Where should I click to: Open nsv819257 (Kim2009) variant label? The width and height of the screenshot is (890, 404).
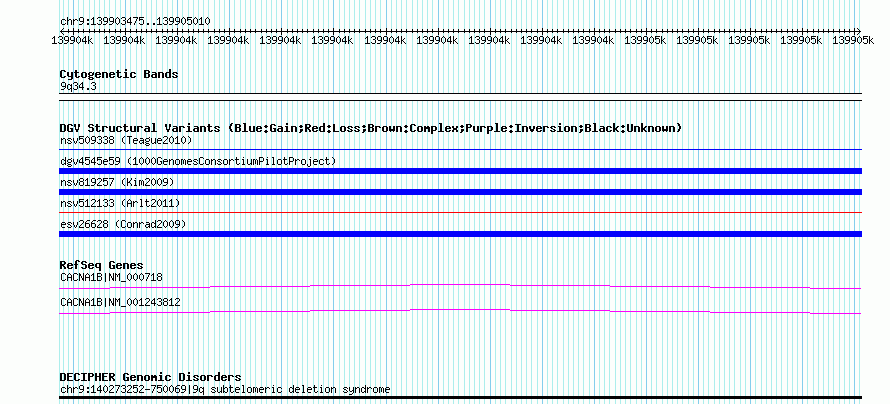[x=117, y=182]
